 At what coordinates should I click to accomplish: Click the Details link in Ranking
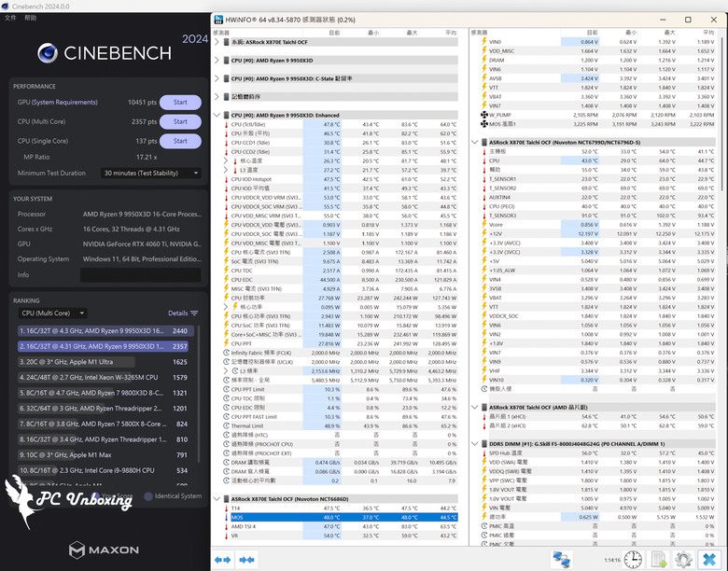point(178,313)
